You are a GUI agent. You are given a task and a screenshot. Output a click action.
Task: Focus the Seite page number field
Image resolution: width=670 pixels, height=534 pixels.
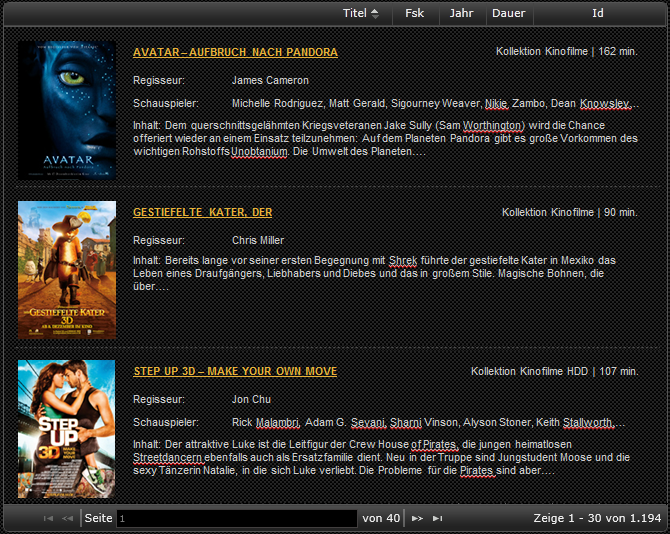click(236, 518)
